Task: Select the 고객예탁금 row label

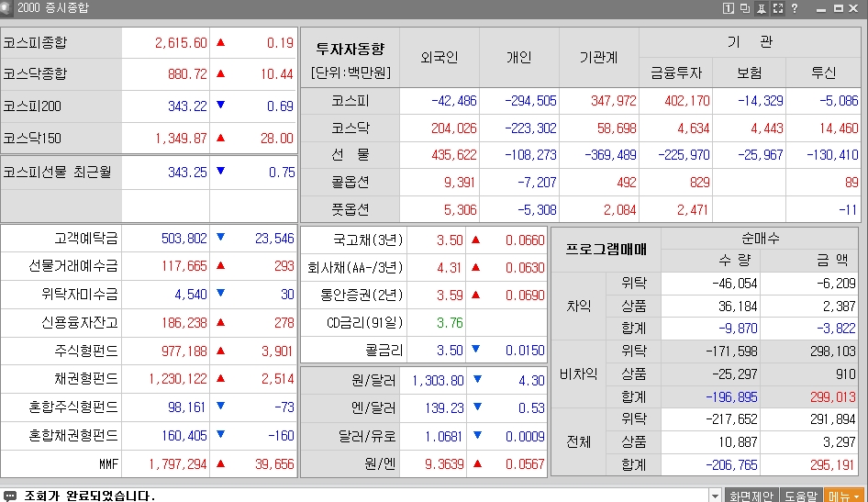Action: point(86,239)
